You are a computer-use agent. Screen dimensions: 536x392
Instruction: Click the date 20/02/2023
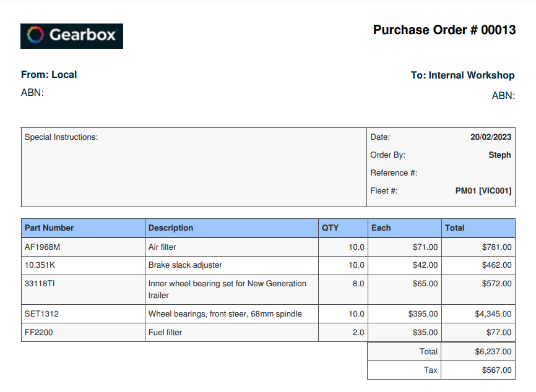click(491, 137)
